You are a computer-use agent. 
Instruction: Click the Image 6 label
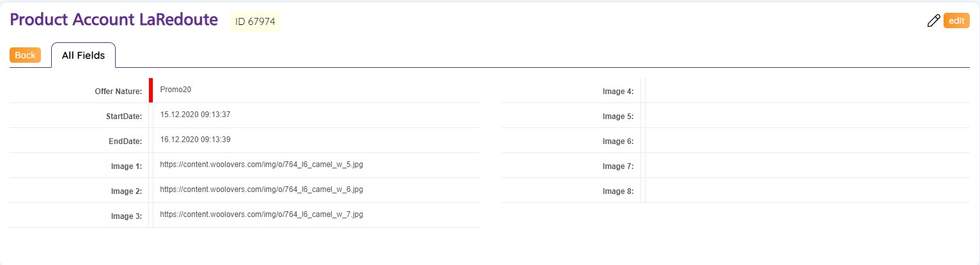(618, 141)
